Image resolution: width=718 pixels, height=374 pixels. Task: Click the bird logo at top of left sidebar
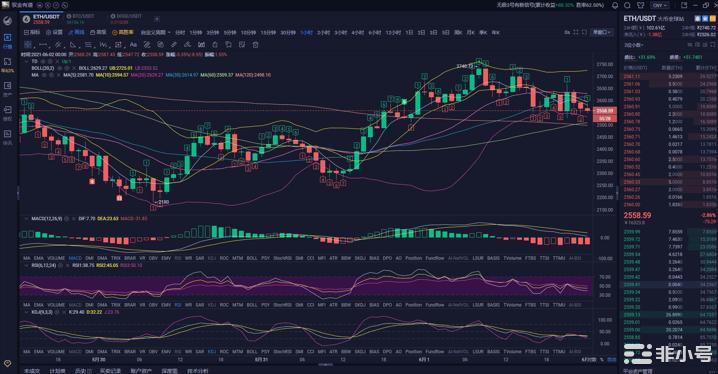pyautogui.click(x=7, y=21)
